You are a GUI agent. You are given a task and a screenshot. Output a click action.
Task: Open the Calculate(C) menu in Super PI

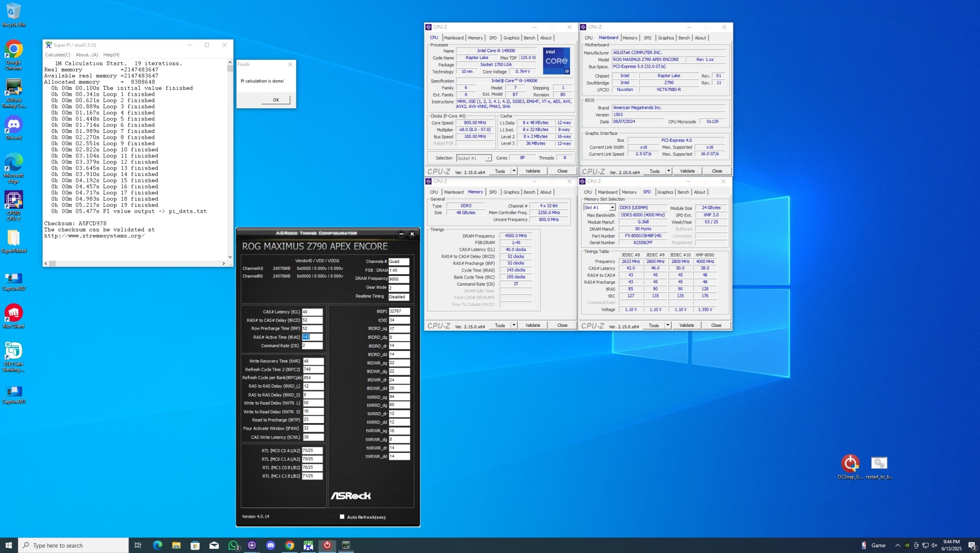click(58, 55)
